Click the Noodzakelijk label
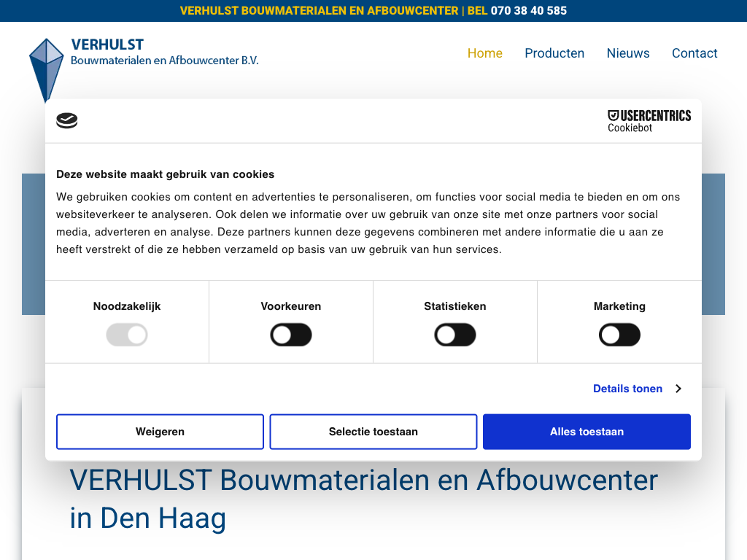Viewport: 747px width, 560px height. [x=127, y=306]
